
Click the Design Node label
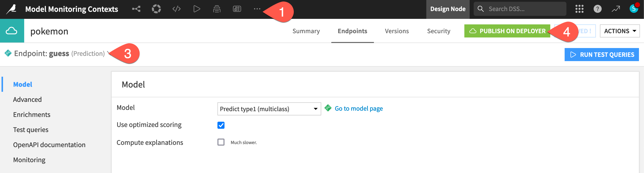click(448, 9)
